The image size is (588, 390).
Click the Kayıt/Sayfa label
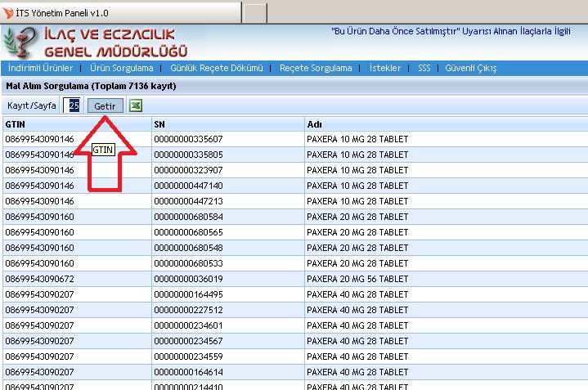coord(32,105)
